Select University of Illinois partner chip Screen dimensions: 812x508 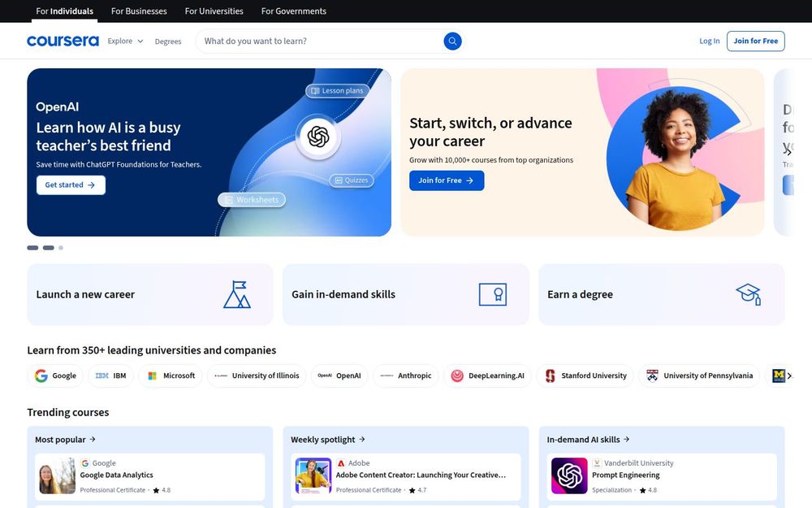(257, 376)
